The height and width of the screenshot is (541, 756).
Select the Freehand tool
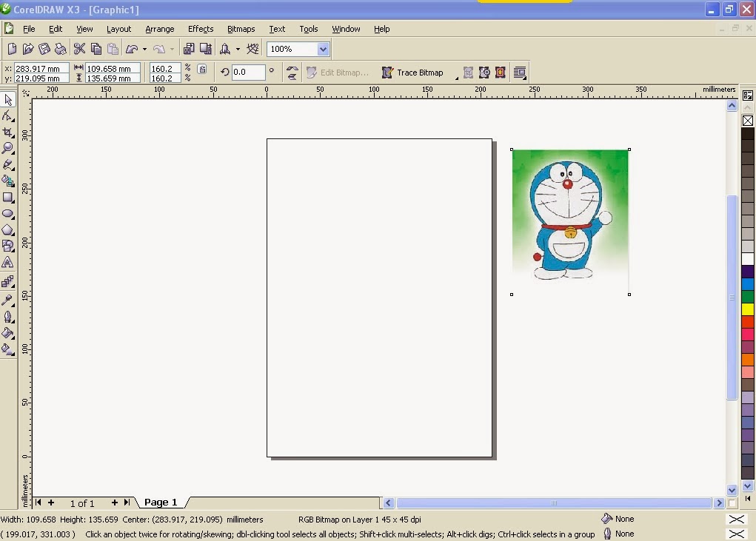[x=8, y=165]
